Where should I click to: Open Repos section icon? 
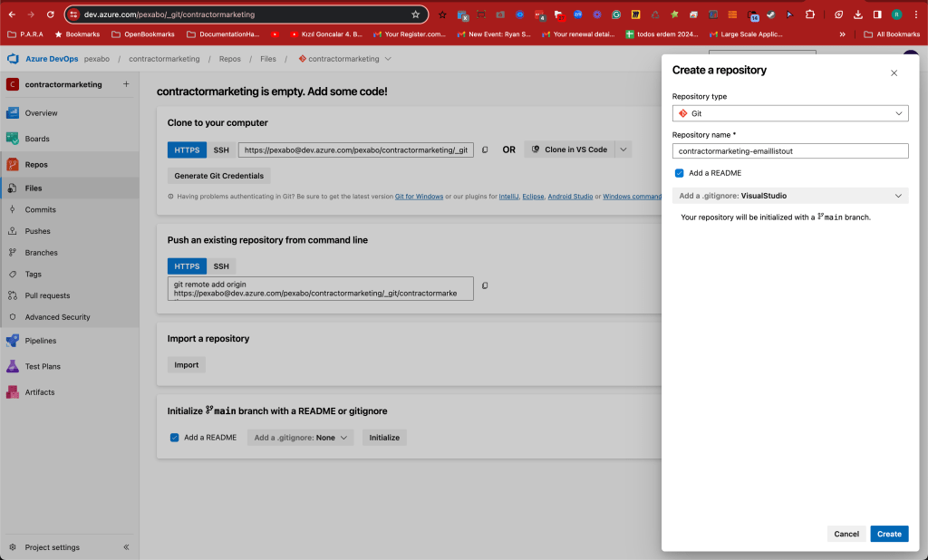coord(13,165)
